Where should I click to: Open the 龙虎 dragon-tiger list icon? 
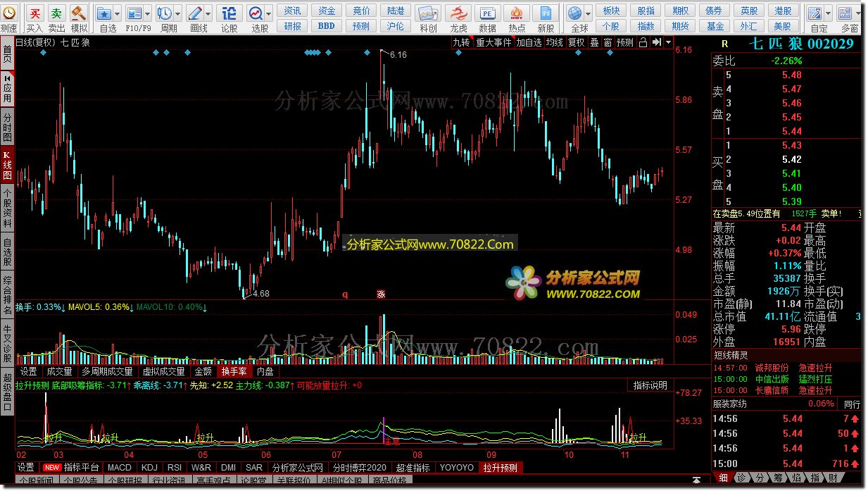pos(458,13)
